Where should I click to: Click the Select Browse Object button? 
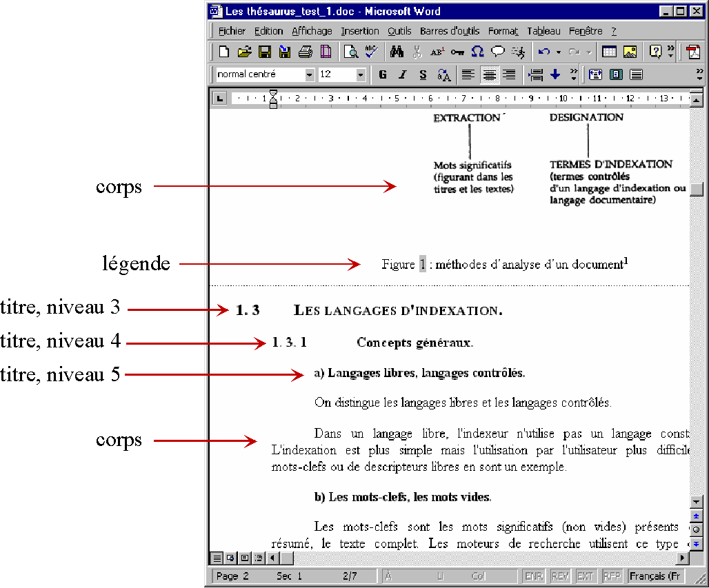click(x=697, y=529)
